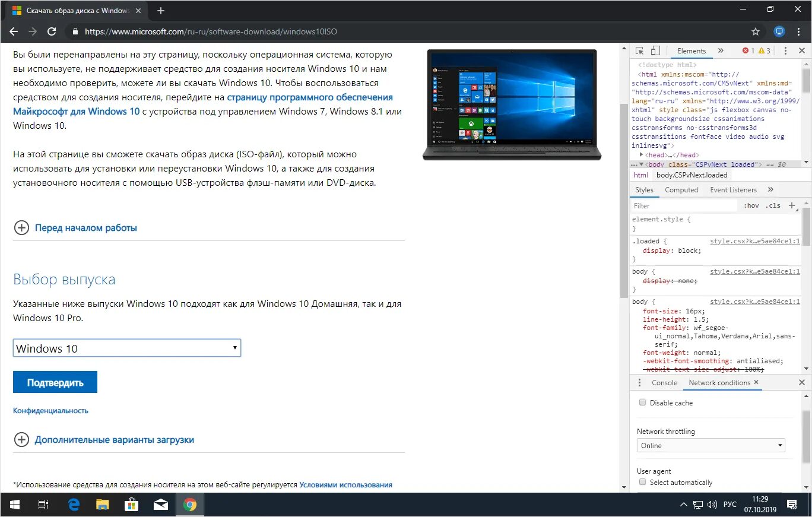The width and height of the screenshot is (812, 517).
Task: Toggle the device toolbar icon in DevTools
Action: 655,51
